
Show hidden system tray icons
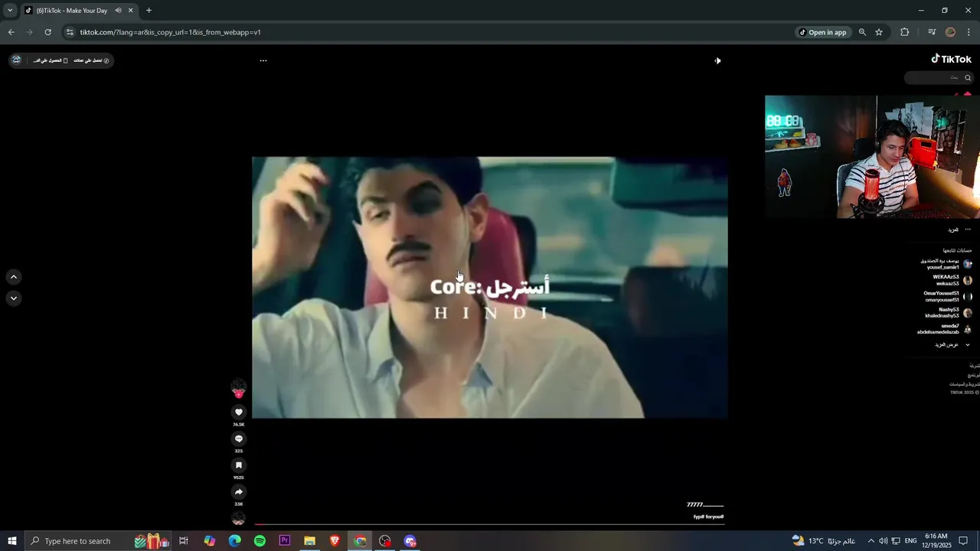[x=871, y=541]
